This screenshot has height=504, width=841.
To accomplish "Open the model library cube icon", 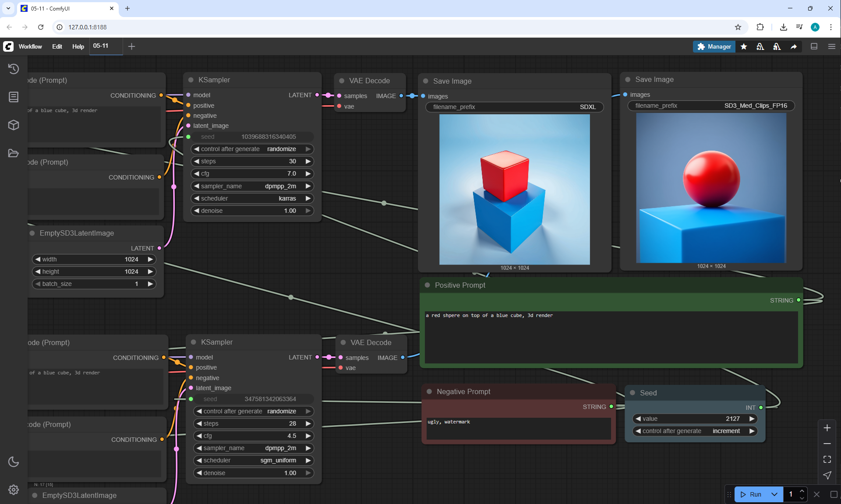I will (x=14, y=125).
